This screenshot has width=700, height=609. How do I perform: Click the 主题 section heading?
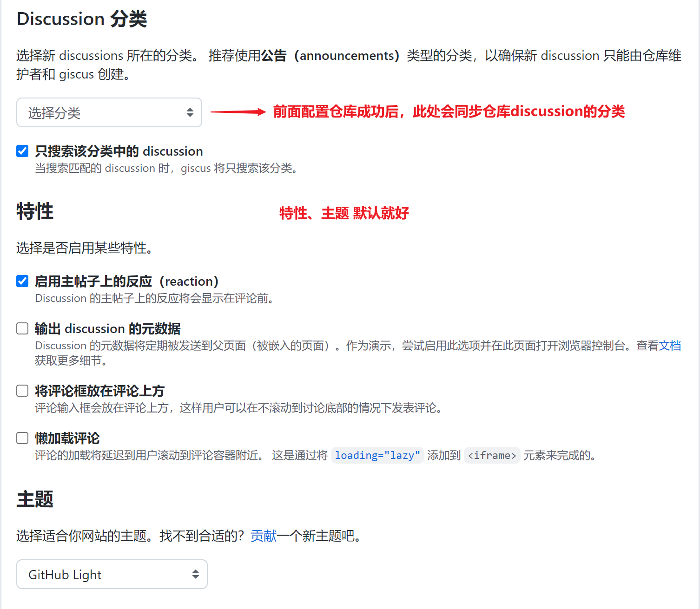(35, 499)
